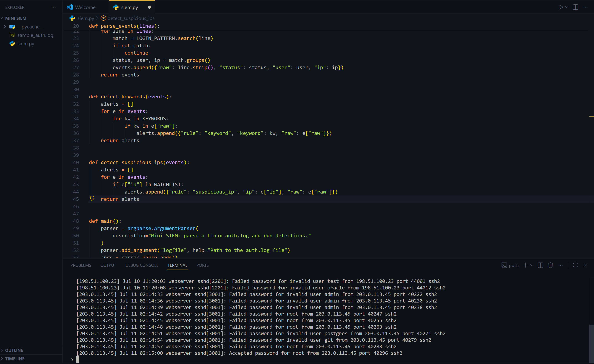Open terminal panel ellipsis menu
594x364 pixels.
click(561, 265)
